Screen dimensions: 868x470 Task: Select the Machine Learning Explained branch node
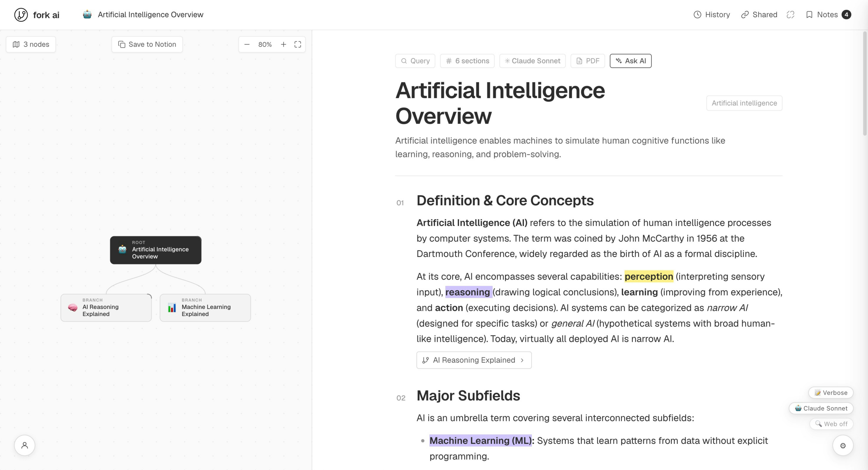coord(205,308)
